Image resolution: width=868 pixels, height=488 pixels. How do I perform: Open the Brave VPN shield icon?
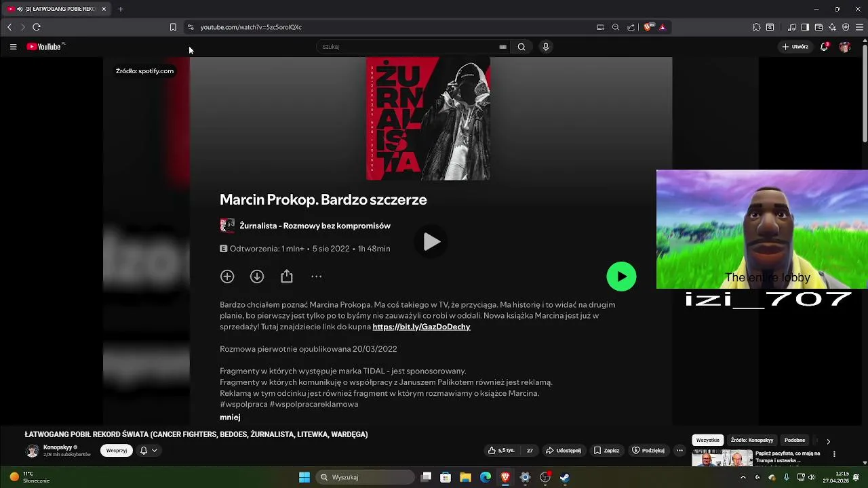point(846,27)
